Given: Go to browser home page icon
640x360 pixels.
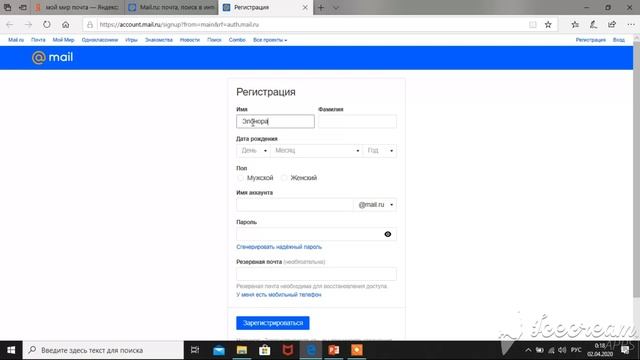Looking at the screenshot, I should click(x=65, y=24).
